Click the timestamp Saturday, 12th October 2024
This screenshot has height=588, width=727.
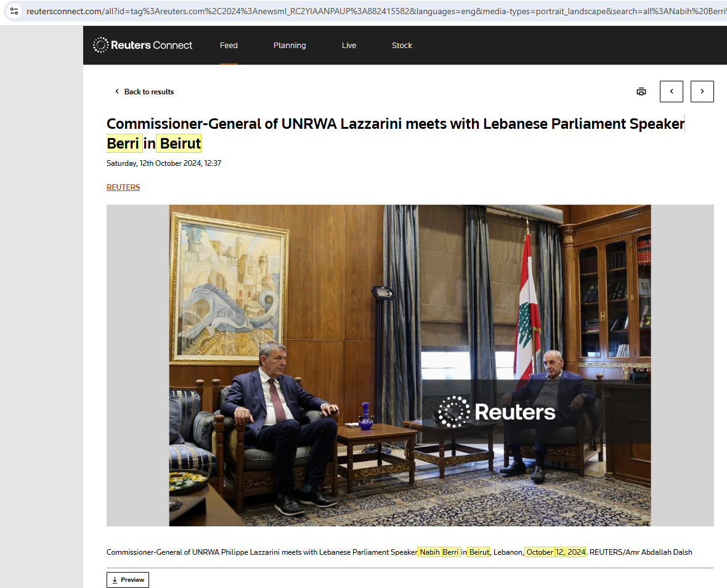pyautogui.click(x=163, y=163)
